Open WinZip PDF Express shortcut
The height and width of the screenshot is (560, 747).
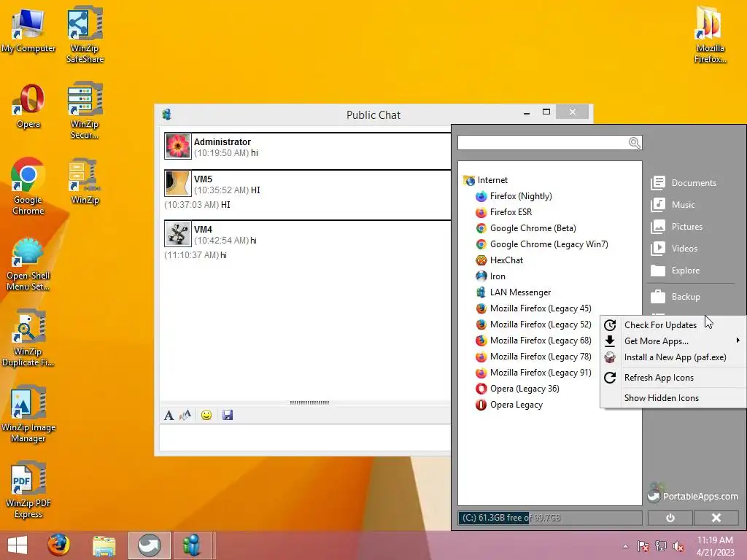tap(28, 489)
